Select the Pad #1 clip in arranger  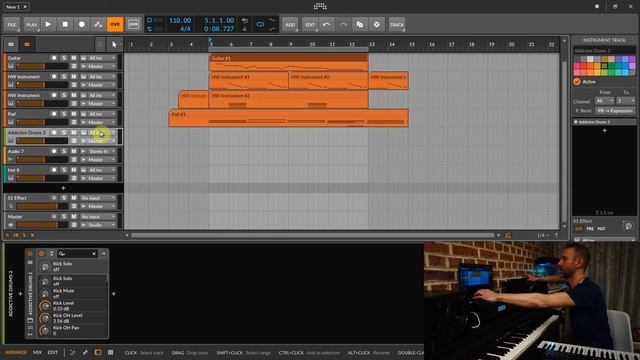click(x=288, y=118)
